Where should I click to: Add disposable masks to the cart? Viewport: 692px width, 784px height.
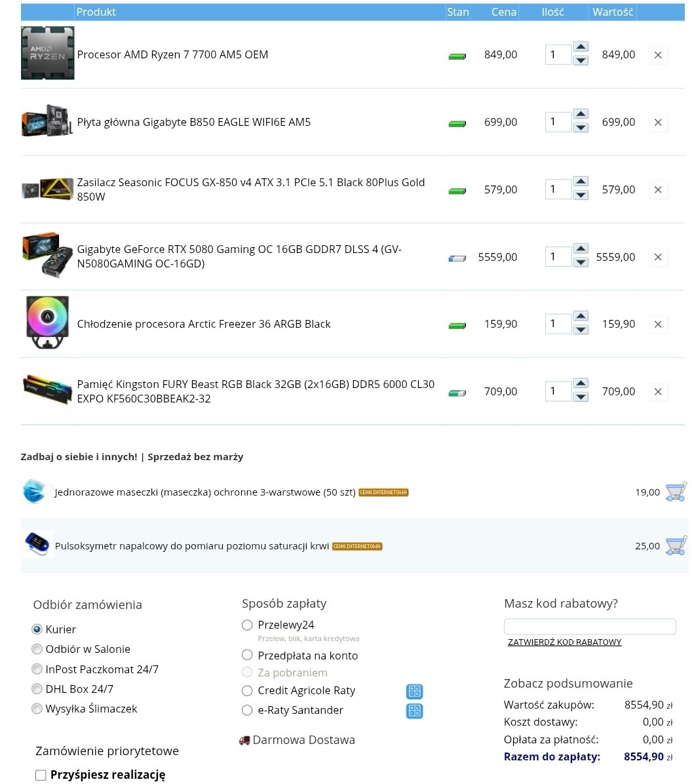[675, 492]
